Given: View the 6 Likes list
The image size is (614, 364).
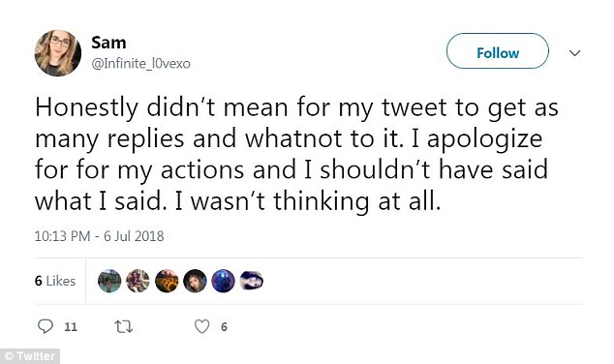Looking at the screenshot, I should pyautogui.click(x=55, y=281).
